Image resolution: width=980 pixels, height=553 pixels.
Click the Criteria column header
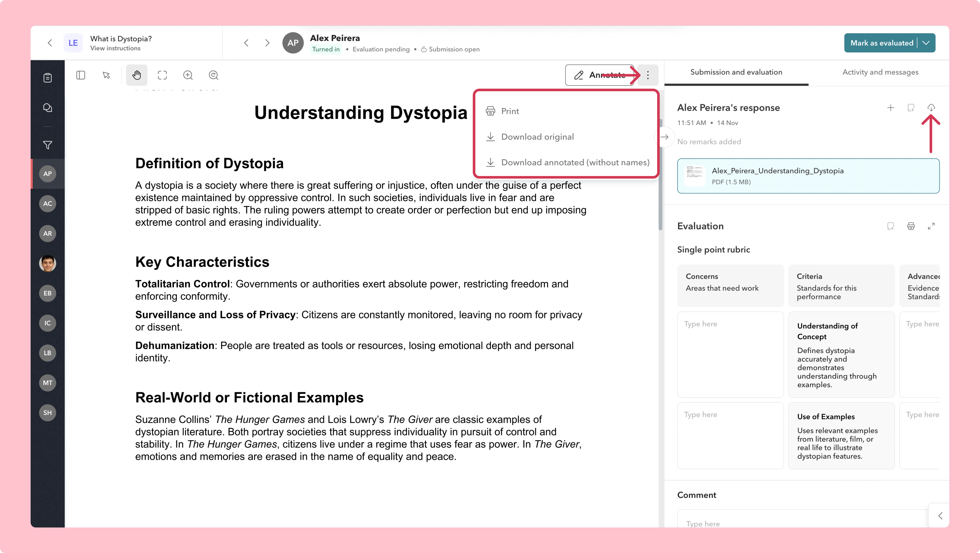click(842, 286)
